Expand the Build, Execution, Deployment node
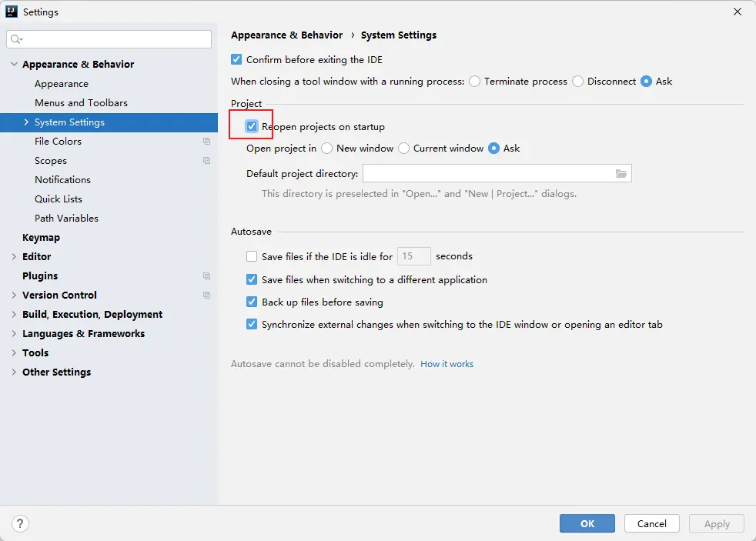The image size is (756, 541). [x=14, y=315]
